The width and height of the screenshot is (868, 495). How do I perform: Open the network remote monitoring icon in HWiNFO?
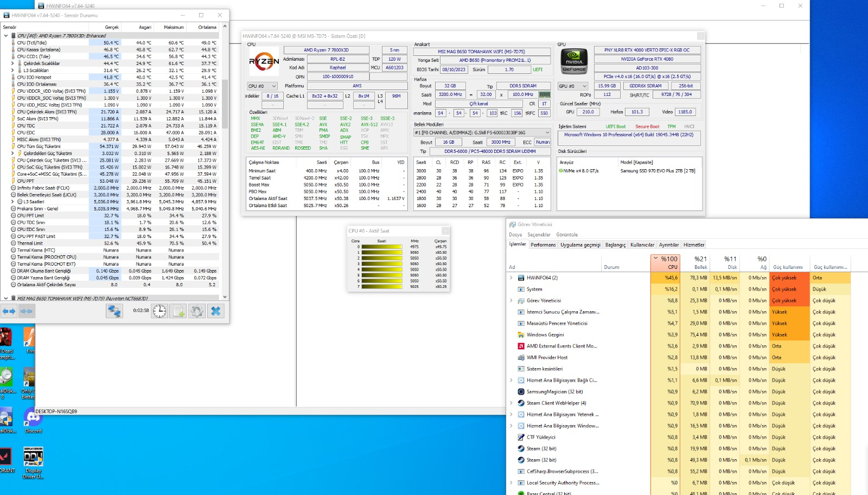114,311
